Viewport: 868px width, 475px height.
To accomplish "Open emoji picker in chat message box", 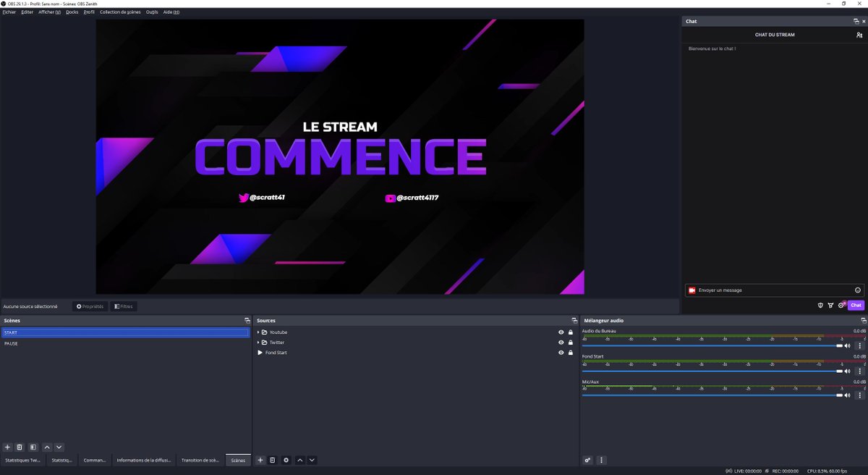I will click(x=858, y=290).
